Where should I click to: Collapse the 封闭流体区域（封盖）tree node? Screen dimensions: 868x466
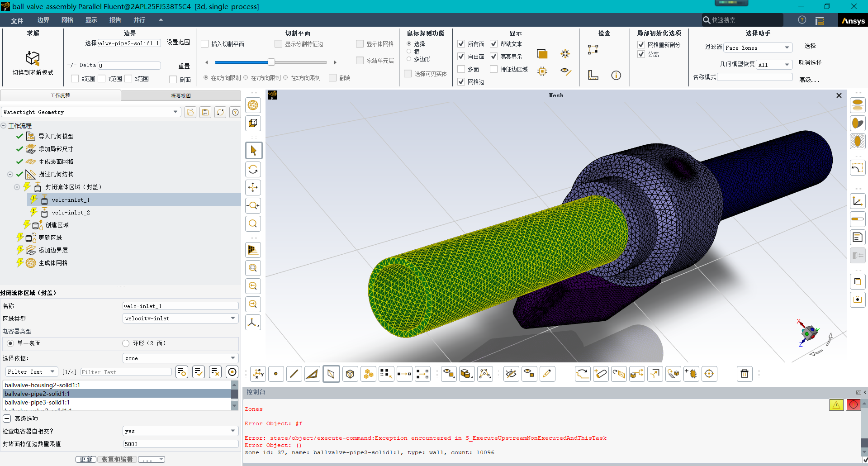(17, 187)
